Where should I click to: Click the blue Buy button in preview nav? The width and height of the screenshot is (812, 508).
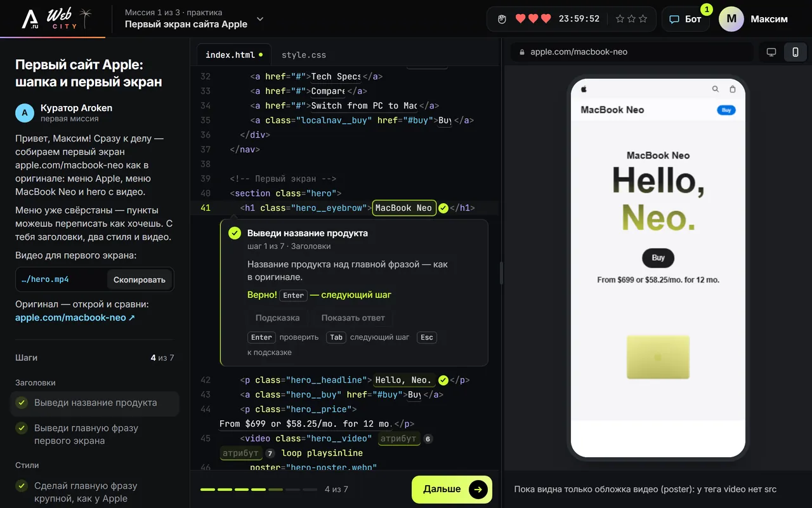[726, 110]
